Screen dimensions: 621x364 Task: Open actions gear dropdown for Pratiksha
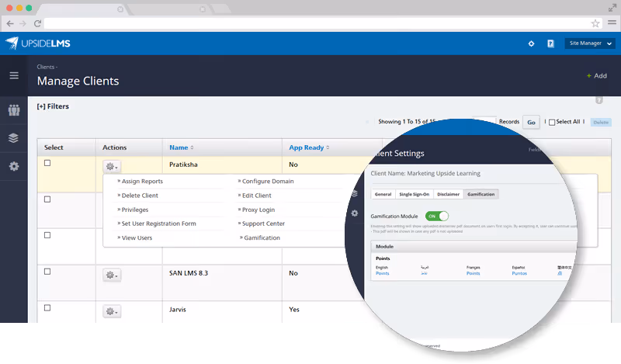coord(112,166)
